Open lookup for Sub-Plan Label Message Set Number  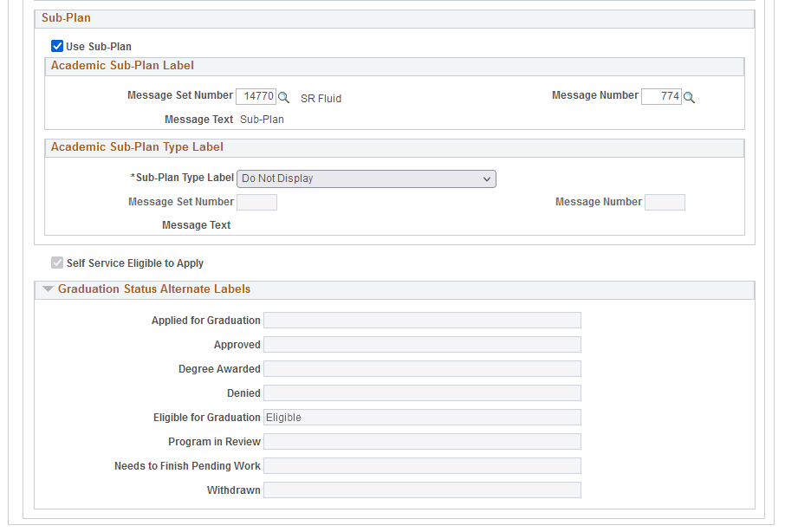point(284,98)
